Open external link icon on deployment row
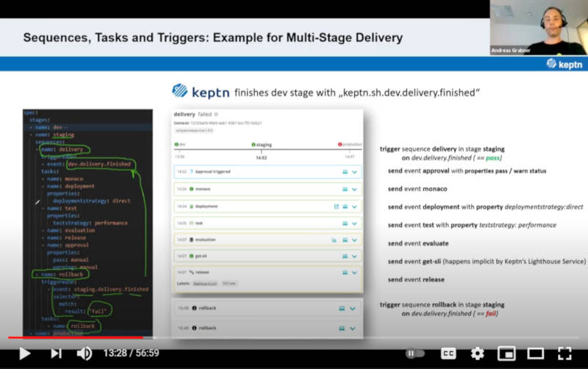Screen dimensions: 588x369 337,207
